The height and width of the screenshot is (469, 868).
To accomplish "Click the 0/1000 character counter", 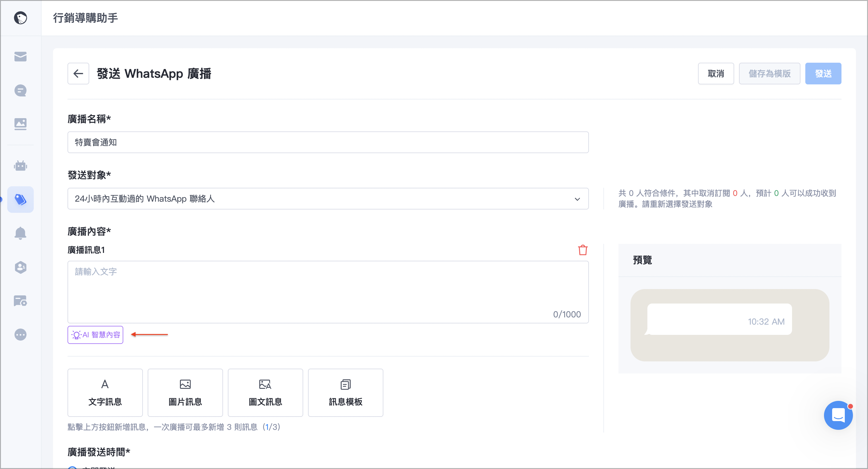I will tap(567, 314).
